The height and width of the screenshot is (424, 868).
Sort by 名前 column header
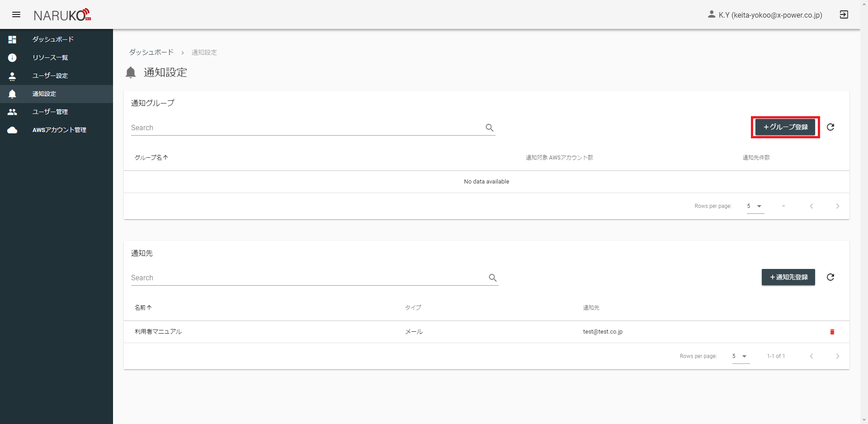point(143,307)
